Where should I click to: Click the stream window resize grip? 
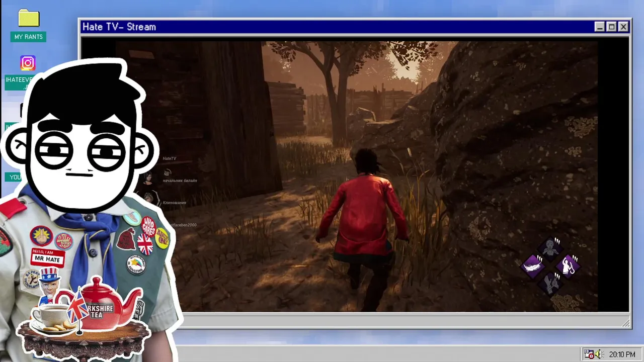626,323
